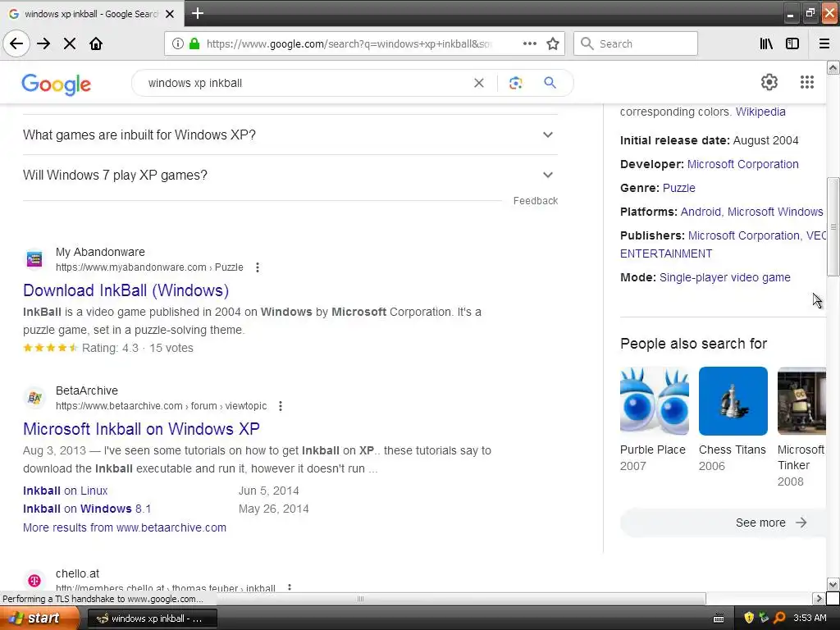
Task: Click See more button in panel
Action: click(x=724, y=523)
